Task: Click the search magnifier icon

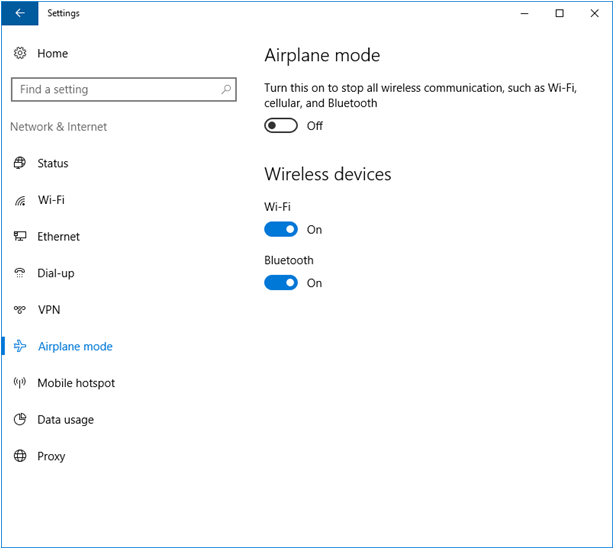Action: coord(225,90)
